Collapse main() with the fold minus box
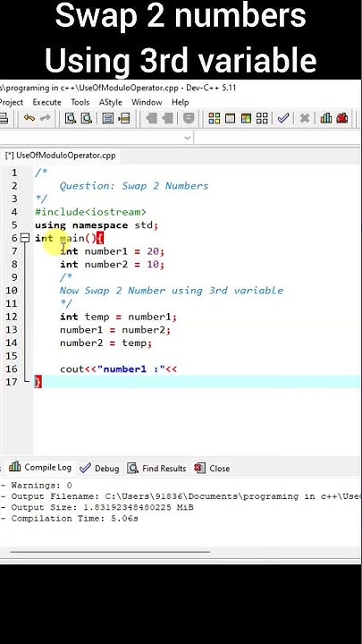Screen dimensions: 362x644 click(25, 238)
